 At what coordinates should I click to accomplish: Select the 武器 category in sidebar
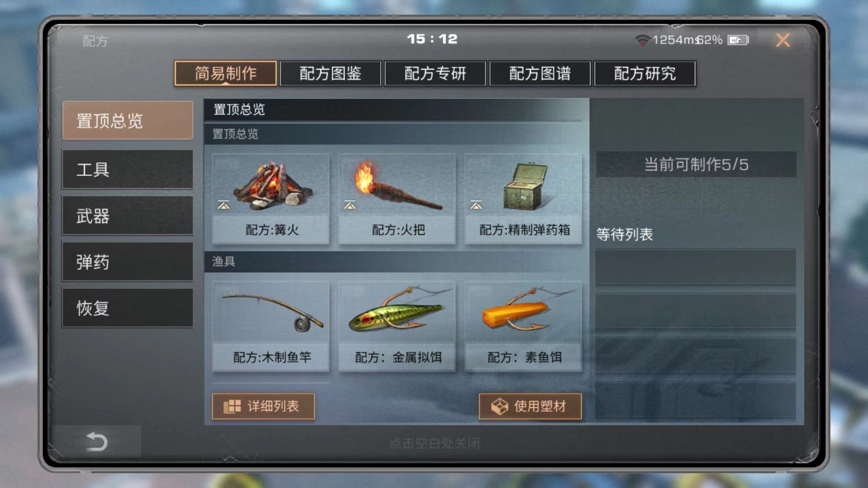point(127,216)
